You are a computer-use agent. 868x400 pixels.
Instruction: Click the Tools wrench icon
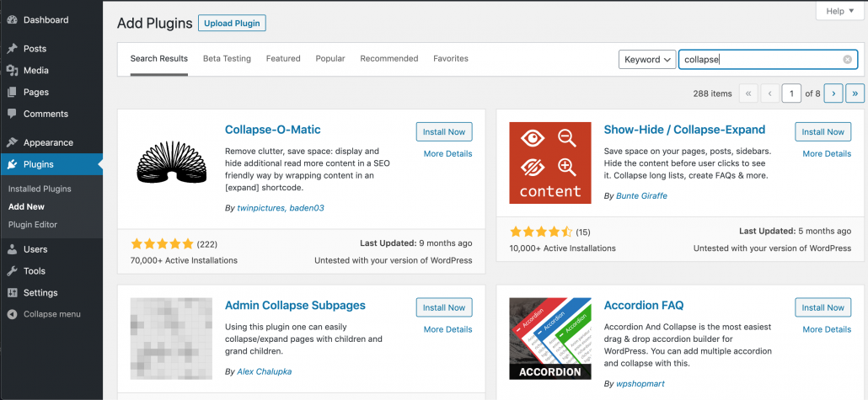click(x=12, y=271)
